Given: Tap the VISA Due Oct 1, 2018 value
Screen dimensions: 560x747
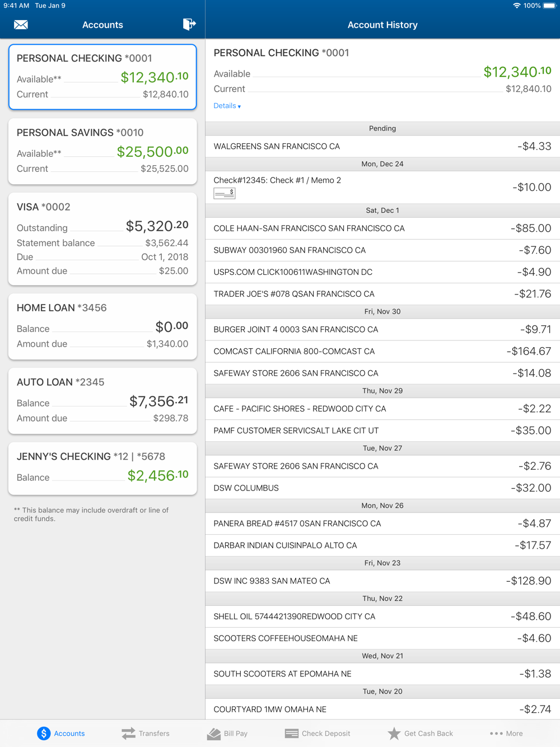Looking at the screenshot, I should [x=165, y=257].
